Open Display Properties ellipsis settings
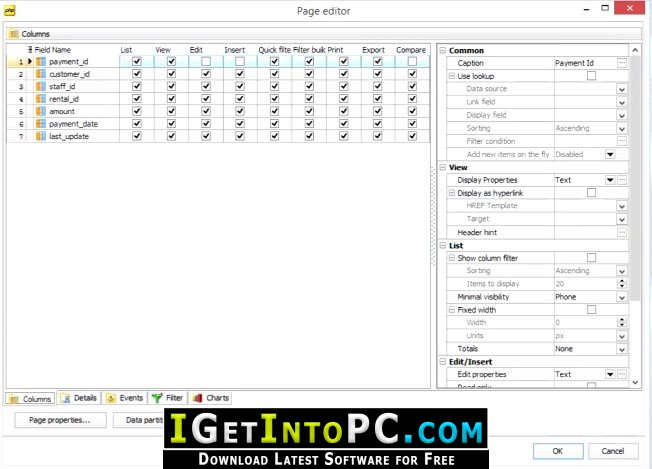The width and height of the screenshot is (652, 469). point(622,180)
